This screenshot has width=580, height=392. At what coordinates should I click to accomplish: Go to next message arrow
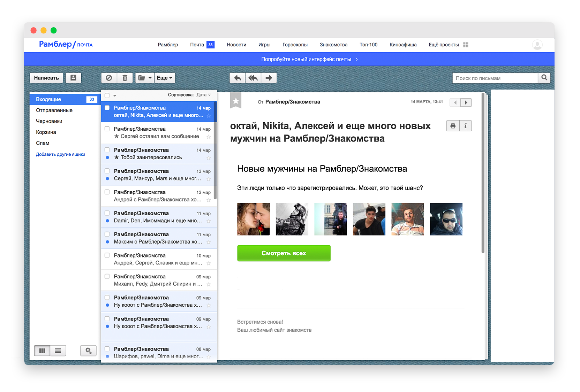tap(466, 102)
